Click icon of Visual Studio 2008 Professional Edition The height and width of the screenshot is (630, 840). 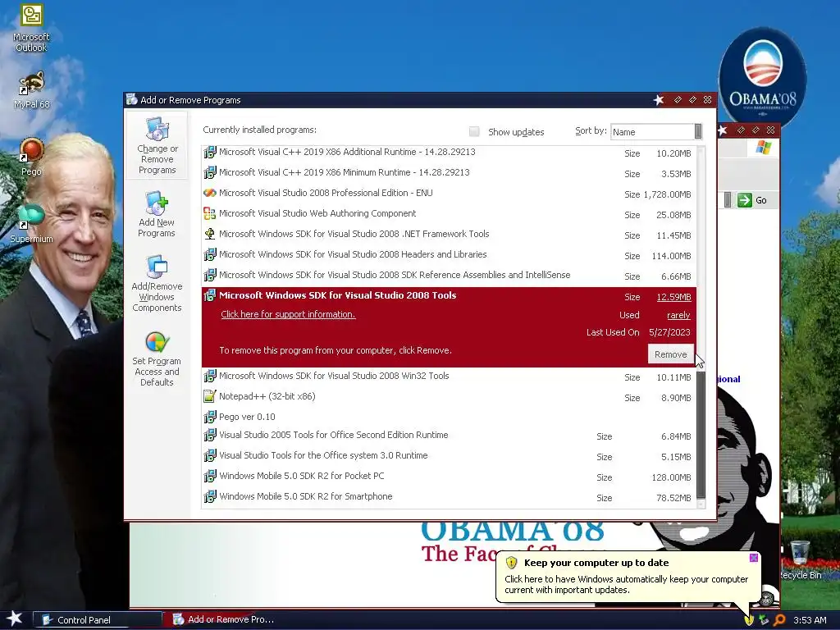pos(210,193)
